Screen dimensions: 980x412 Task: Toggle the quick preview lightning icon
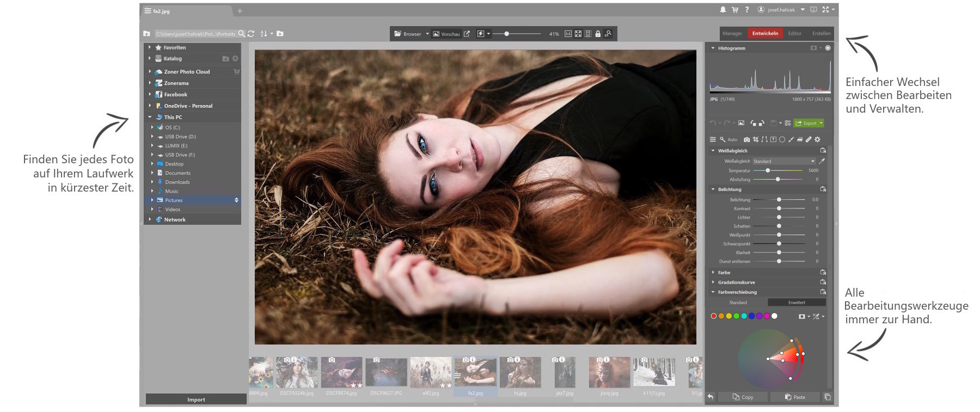pyautogui.click(x=481, y=34)
